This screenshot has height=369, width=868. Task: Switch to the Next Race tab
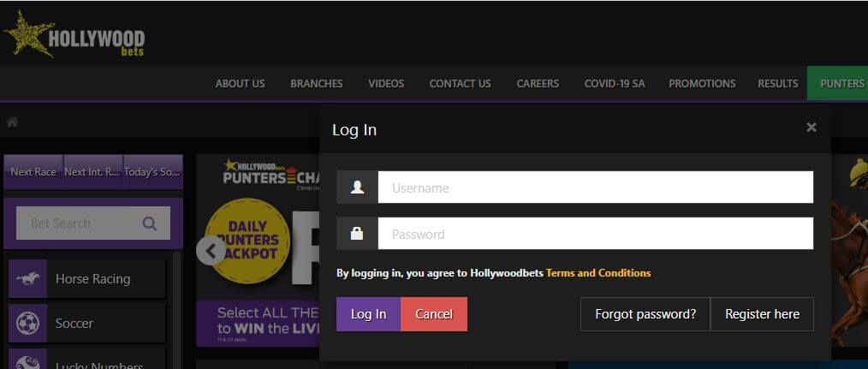tap(33, 172)
